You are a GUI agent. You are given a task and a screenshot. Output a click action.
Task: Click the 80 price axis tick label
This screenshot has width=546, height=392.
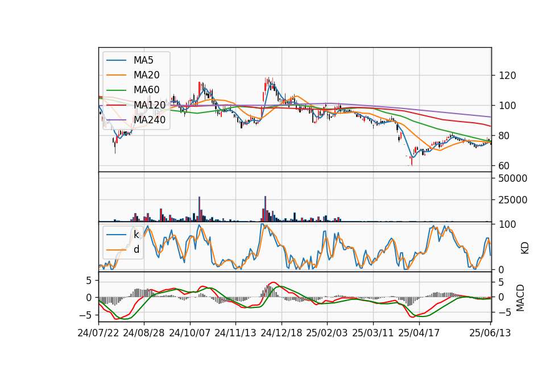pyautogui.click(x=504, y=136)
